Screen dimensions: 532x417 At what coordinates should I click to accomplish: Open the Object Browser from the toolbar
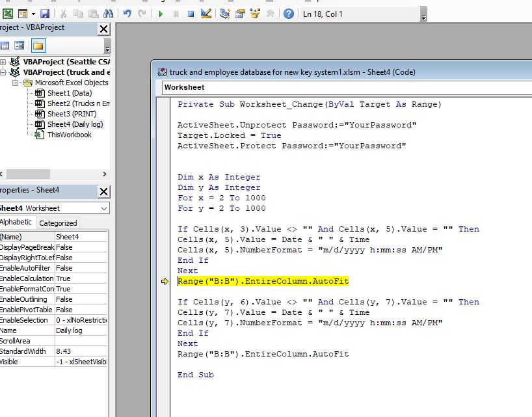(254, 14)
